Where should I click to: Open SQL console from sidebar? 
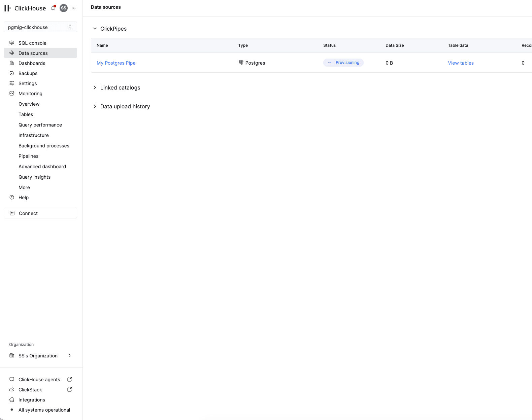(40, 43)
